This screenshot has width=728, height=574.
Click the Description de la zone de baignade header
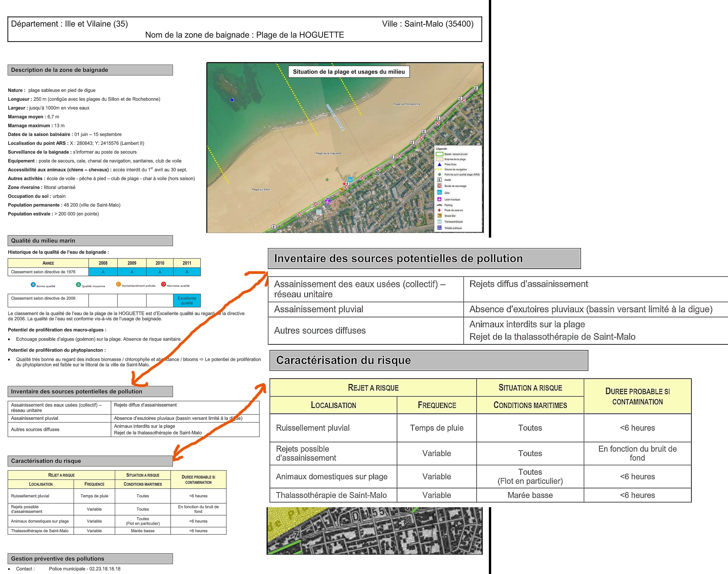[x=90, y=70]
